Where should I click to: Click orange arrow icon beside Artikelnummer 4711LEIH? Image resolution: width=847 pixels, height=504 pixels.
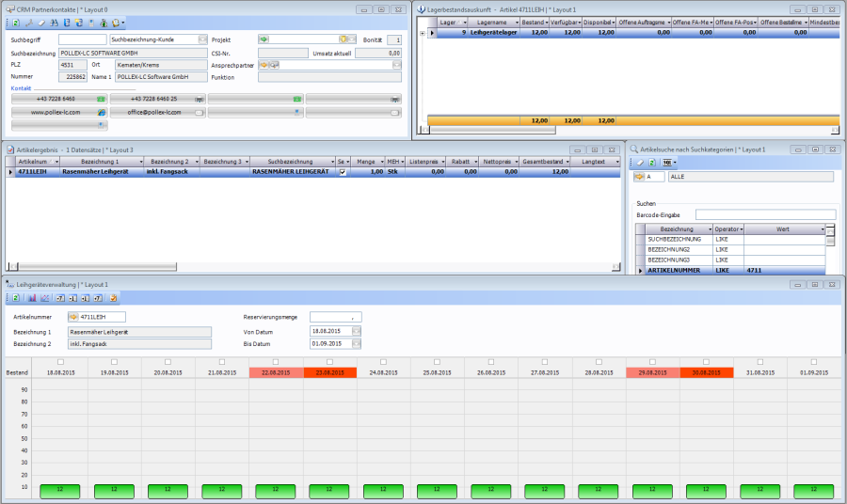point(73,317)
